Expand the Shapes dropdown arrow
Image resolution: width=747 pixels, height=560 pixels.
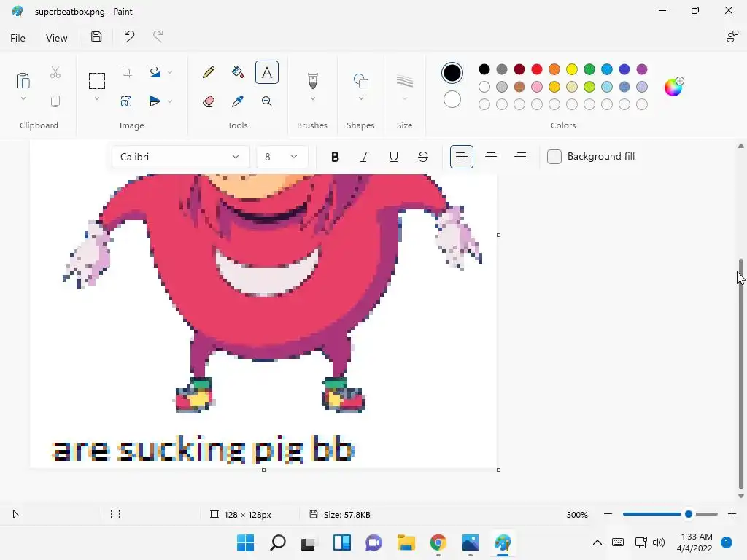[x=360, y=99]
